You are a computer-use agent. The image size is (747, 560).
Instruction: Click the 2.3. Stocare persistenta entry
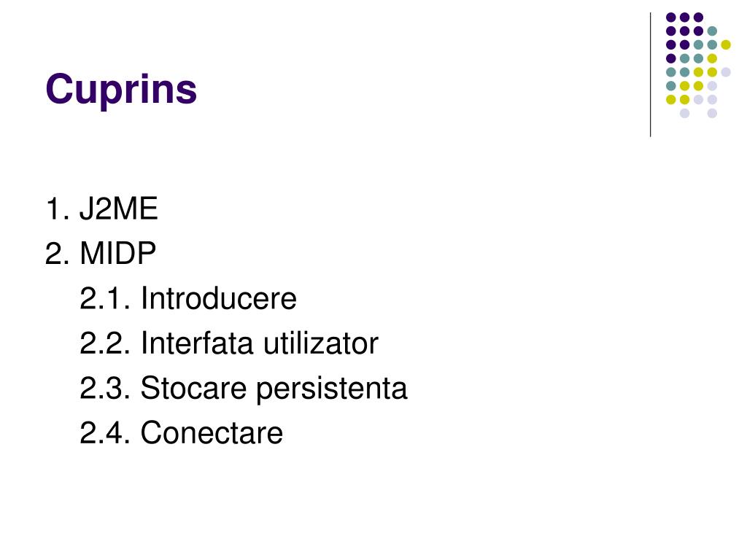click(x=244, y=388)
